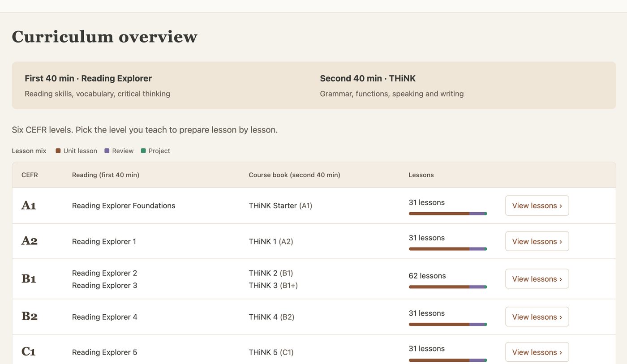Click the A1 lesson mix progress bar
The height and width of the screenshot is (364, 627).
point(448,214)
